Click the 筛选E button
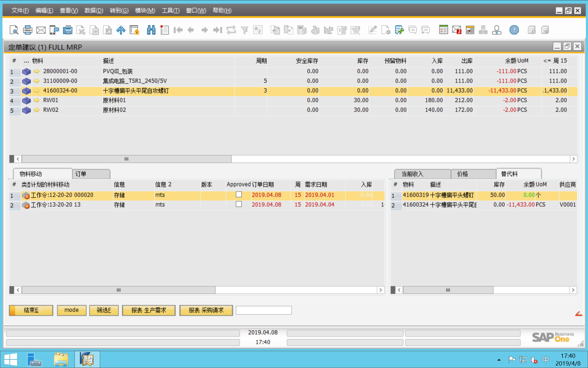588x368 pixels. (x=104, y=310)
